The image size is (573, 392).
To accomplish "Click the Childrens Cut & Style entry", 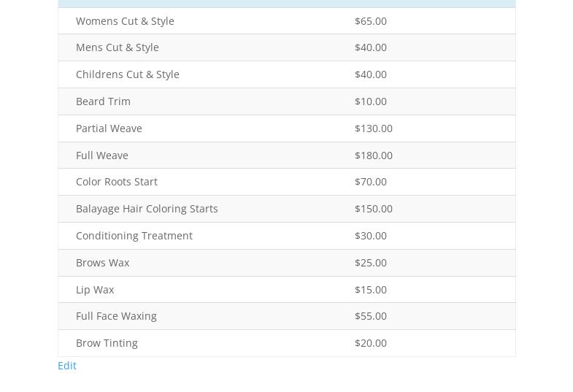I will pos(128,74).
